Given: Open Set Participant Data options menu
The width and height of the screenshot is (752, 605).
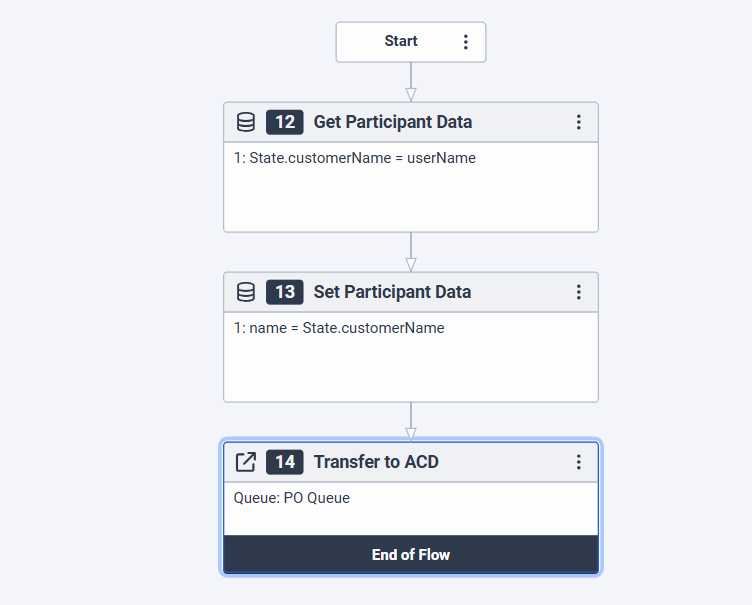Looking at the screenshot, I should click(x=578, y=292).
